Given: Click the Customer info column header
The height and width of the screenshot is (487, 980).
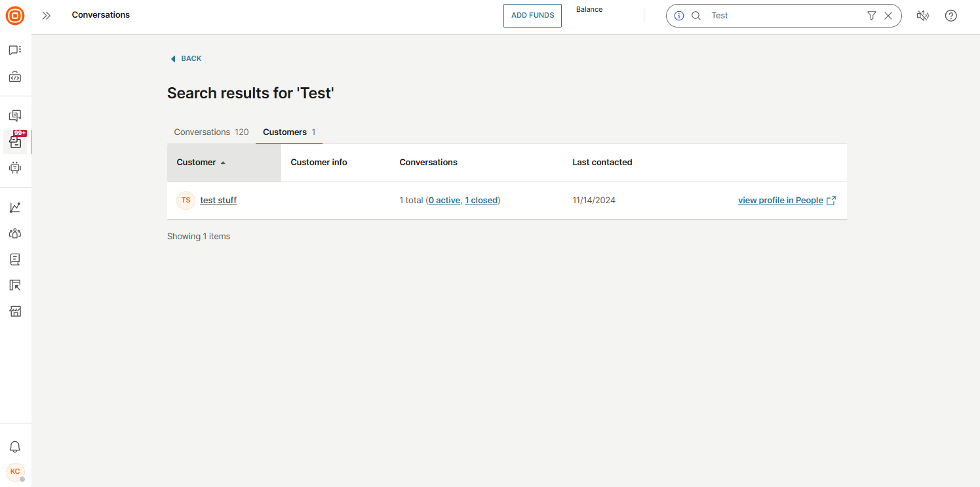Looking at the screenshot, I should pos(319,163).
